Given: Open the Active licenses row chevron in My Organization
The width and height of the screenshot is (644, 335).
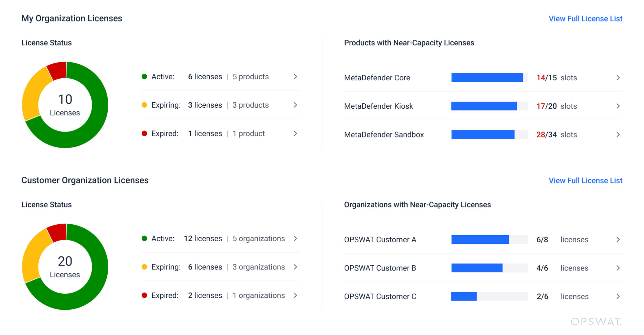Looking at the screenshot, I should pos(295,77).
